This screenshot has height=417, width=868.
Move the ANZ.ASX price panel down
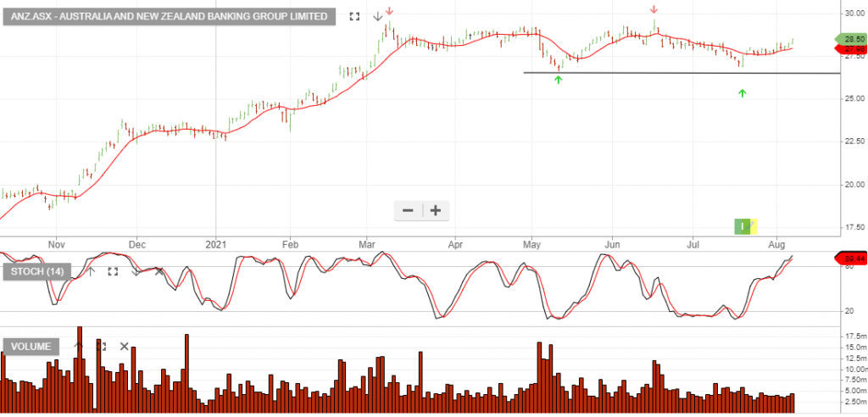tap(377, 17)
